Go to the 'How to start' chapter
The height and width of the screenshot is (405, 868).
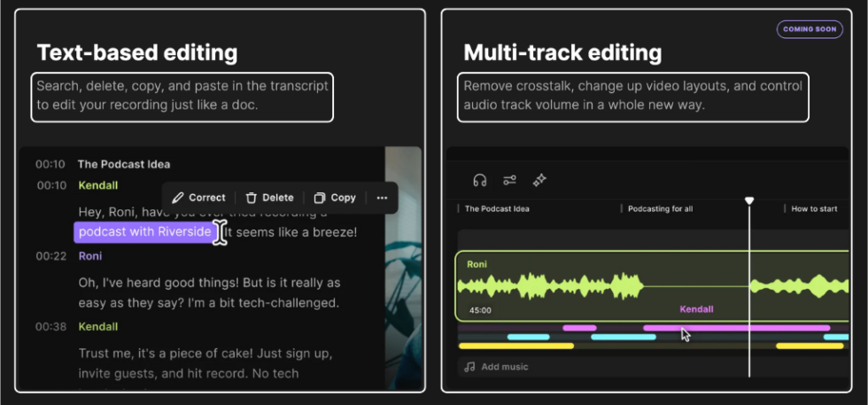[814, 209]
